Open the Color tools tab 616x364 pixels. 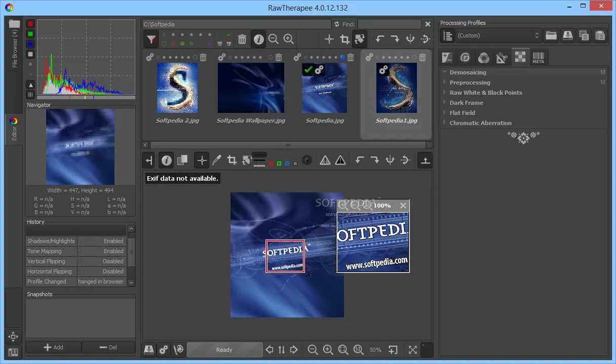[x=483, y=58]
